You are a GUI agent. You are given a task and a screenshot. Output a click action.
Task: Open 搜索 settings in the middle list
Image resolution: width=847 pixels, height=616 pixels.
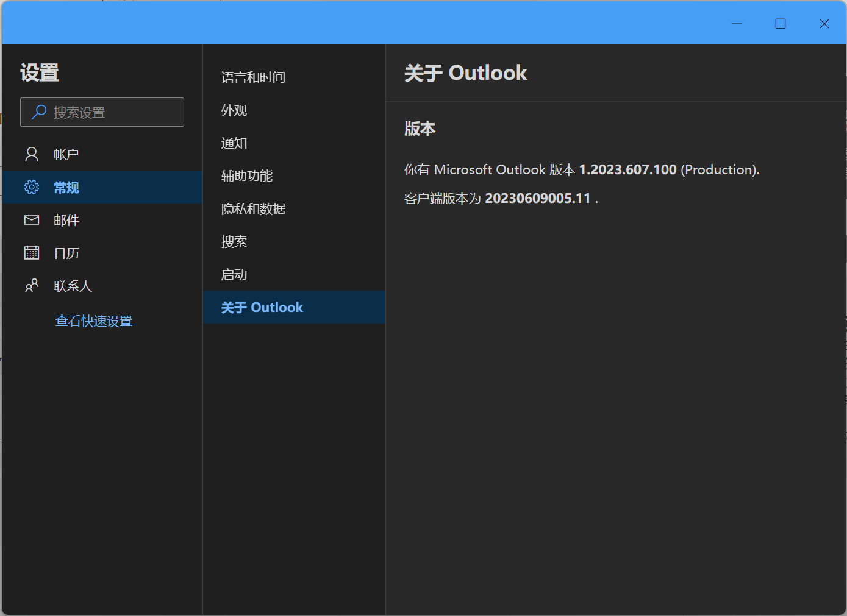click(x=294, y=242)
